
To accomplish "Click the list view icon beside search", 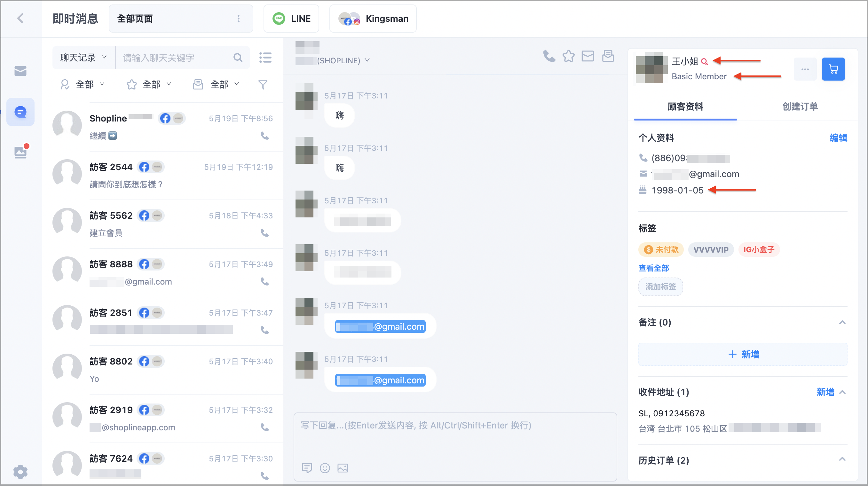I will click(x=265, y=58).
